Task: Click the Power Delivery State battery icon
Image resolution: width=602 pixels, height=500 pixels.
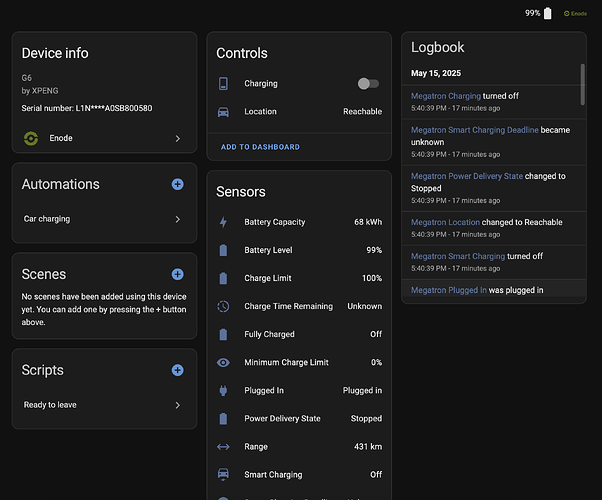Action: point(223,419)
